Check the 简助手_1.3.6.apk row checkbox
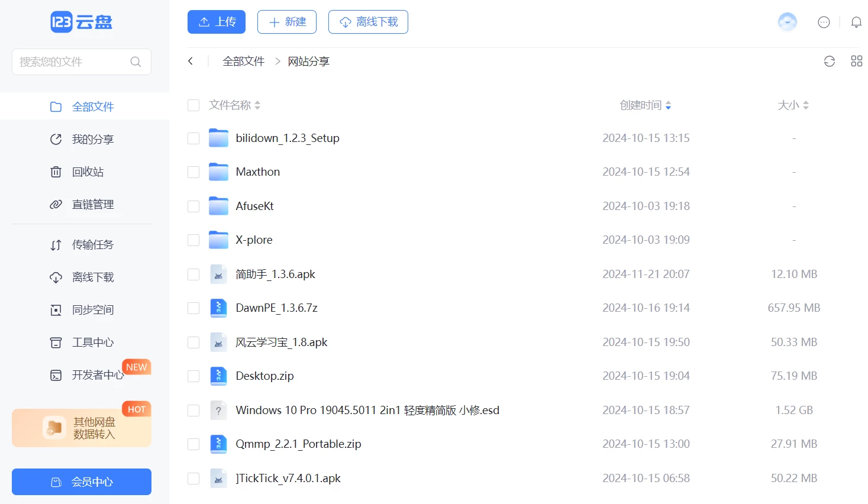Image resolution: width=868 pixels, height=504 pixels. point(193,274)
